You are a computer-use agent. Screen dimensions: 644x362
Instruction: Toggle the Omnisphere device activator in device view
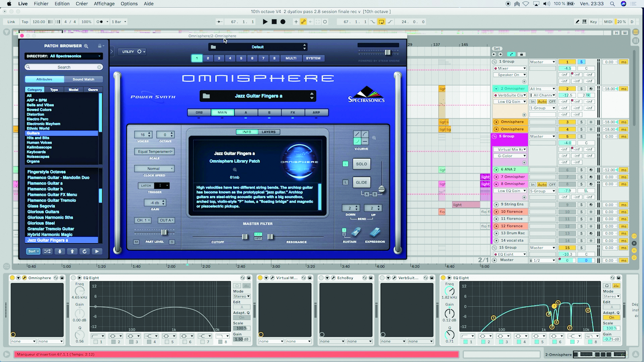tap(12, 278)
